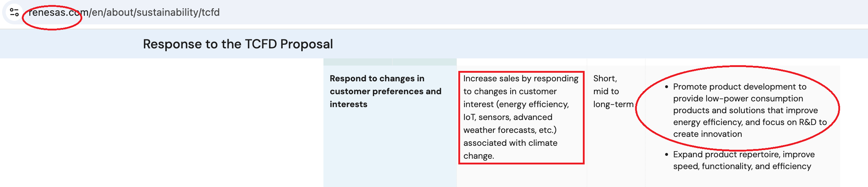Click bullet dot before "Promote product development"
Viewport: 868px width, 187px height.
[x=666, y=87]
